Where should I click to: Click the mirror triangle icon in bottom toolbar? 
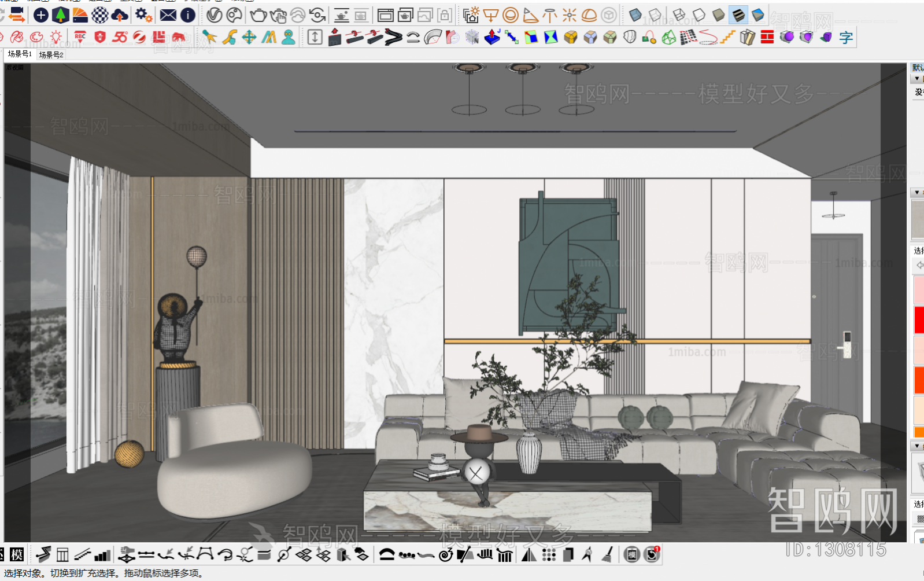(529, 555)
